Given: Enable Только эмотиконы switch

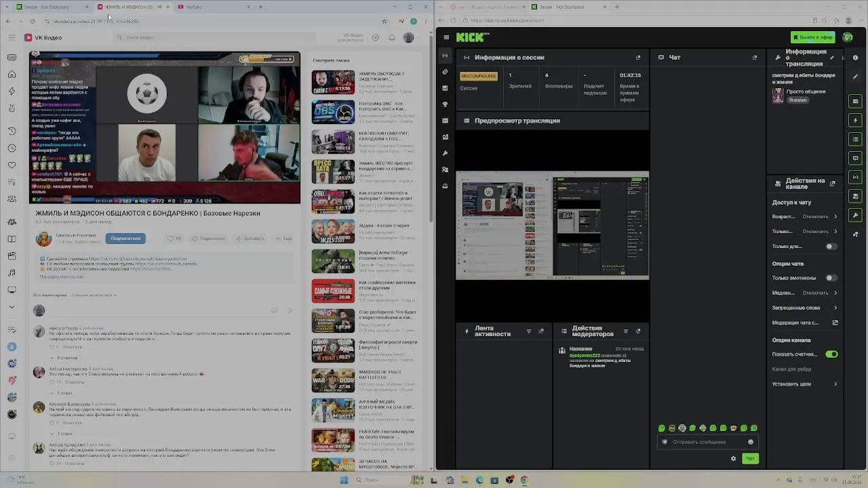Looking at the screenshot, I should (x=831, y=278).
